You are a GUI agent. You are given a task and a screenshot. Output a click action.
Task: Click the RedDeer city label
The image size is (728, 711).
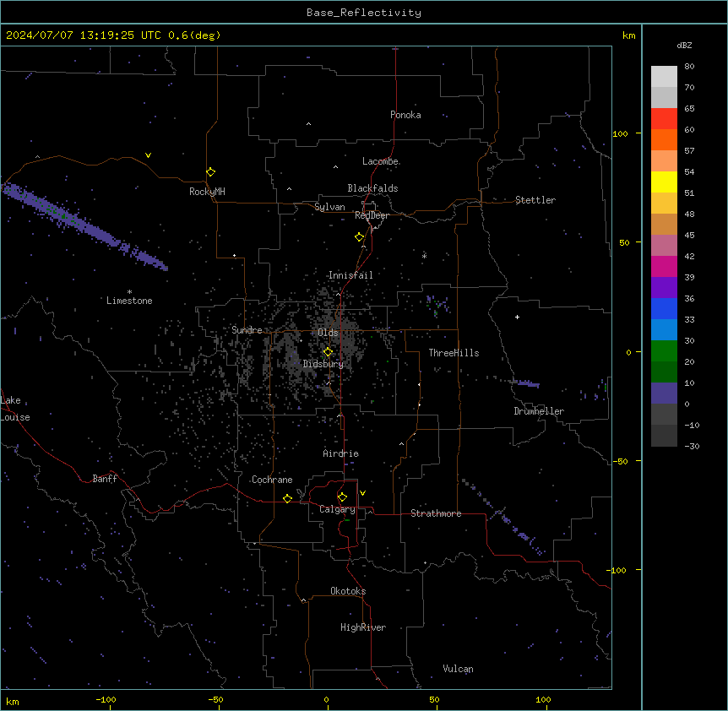pos(372,215)
